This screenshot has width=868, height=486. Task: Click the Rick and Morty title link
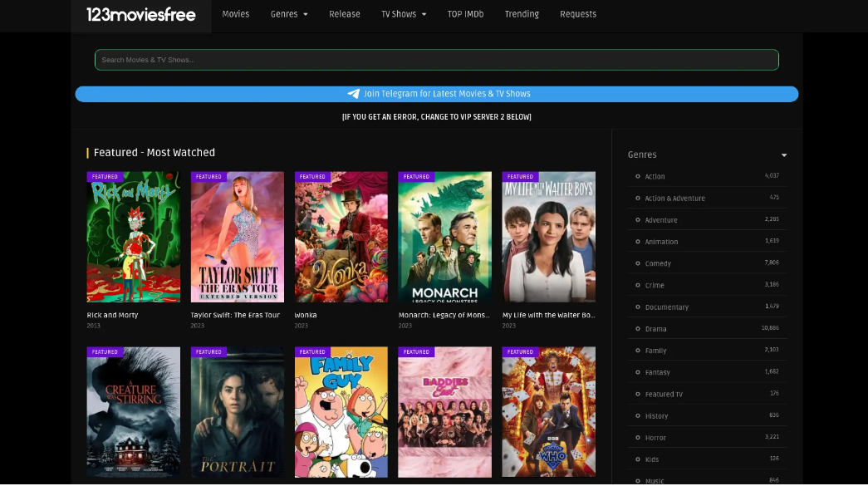tap(112, 315)
